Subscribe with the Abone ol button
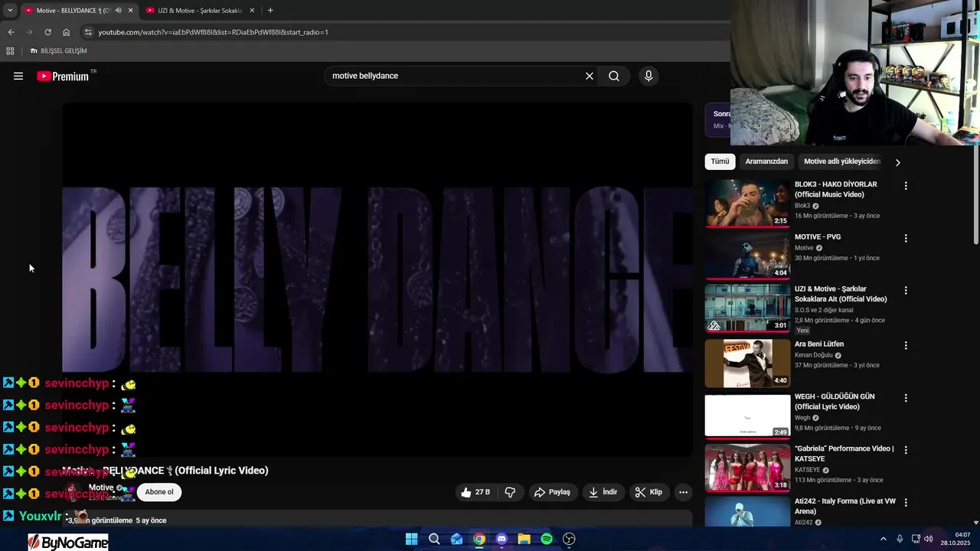Image resolution: width=980 pixels, height=551 pixels. point(159,492)
